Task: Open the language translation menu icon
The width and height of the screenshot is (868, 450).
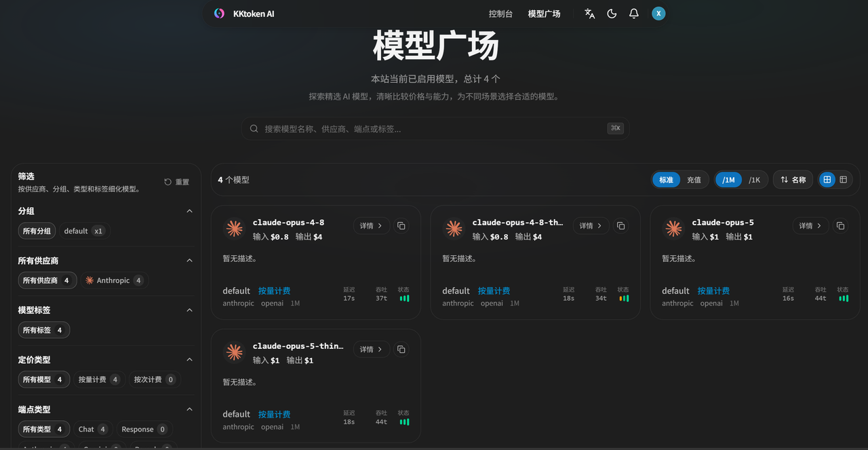Action: coord(590,14)
